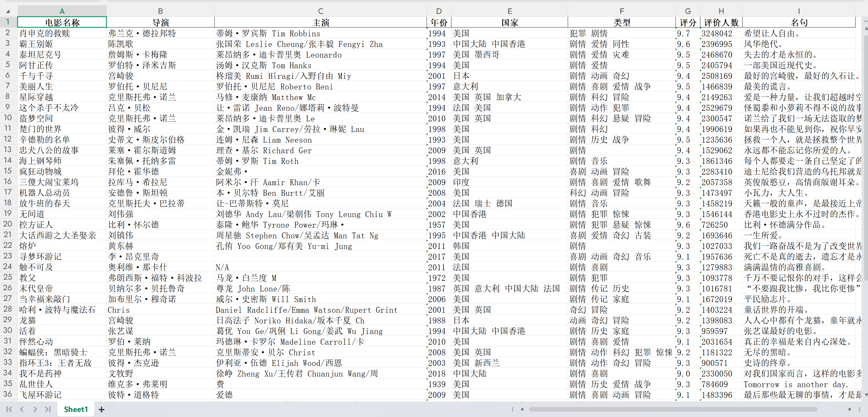
Task: Add a new sheet with plus icon
Action: click(102, 410)
